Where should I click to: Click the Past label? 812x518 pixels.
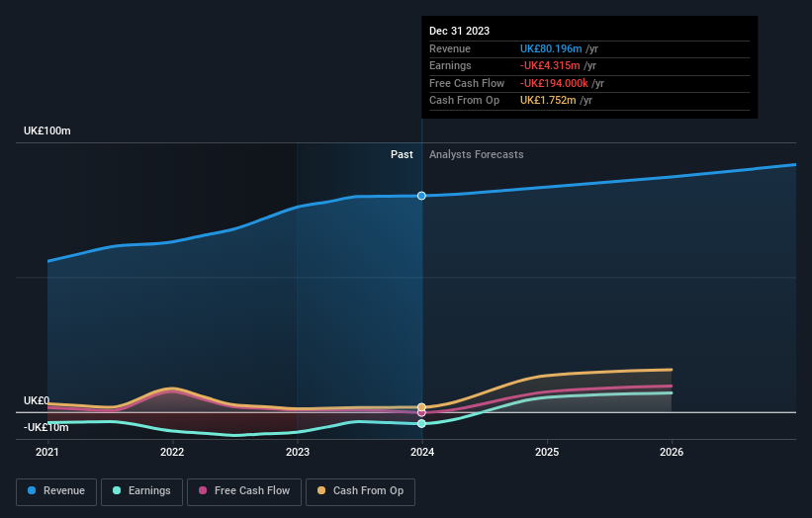(x=402, y=155)
